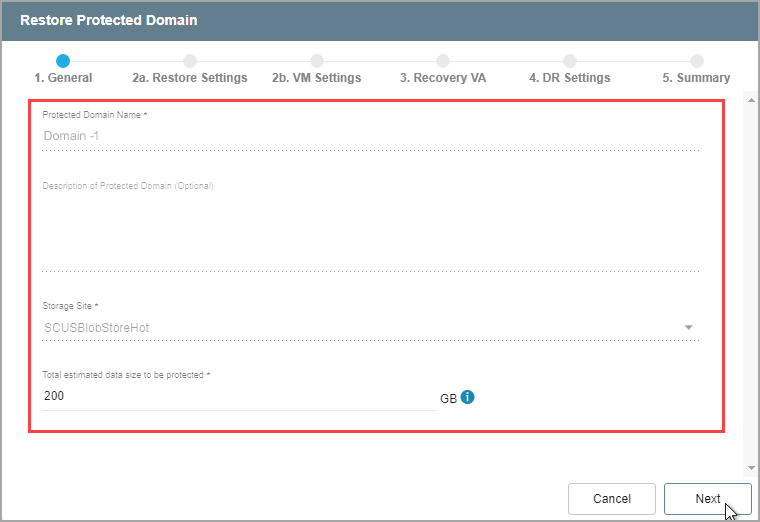Click the step circle above Restore Settings
This screenshot has width=760, height=522.
190,61
